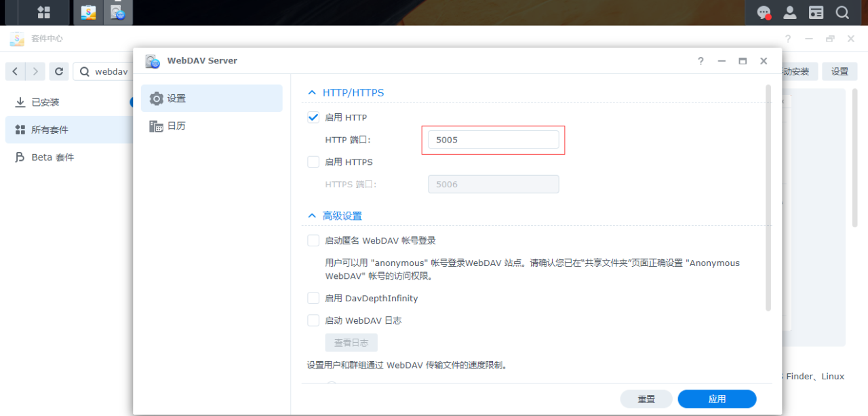Click the WebDAV Server taskbar icon
This screenshot has width=868, height=416.
(x=118, y=12)
